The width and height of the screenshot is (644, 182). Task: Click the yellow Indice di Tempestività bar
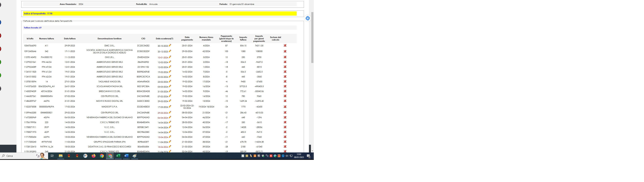[160, 14]
